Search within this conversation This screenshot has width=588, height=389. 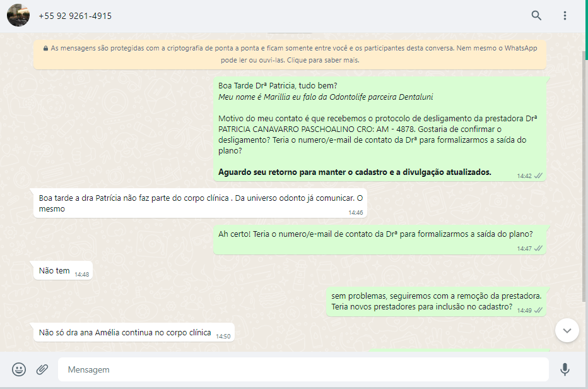tap(536, 15)
